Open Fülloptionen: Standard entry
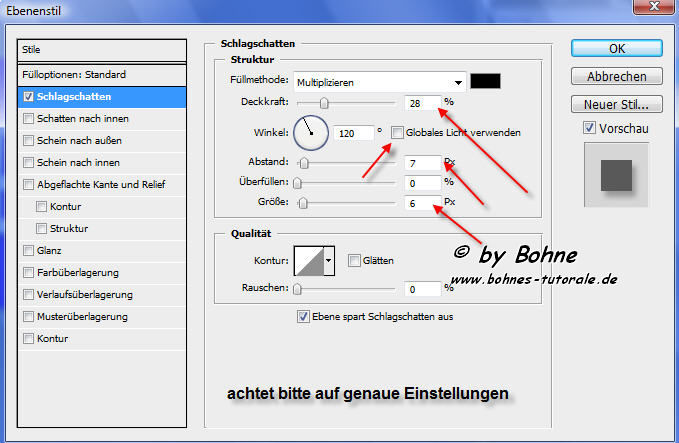The image size is (679, 443). pos(102,74)
